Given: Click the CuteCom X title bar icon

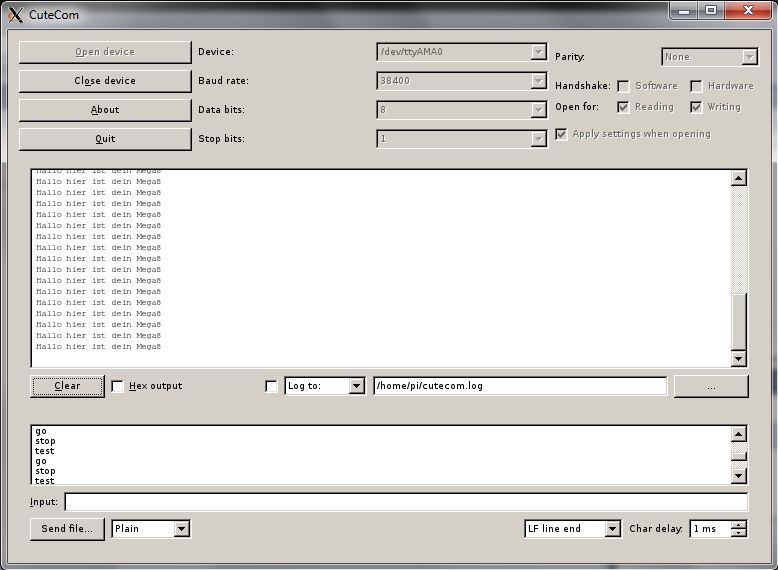Looking at the screenshot, I should pyautogui.click(x=15, y=15).
